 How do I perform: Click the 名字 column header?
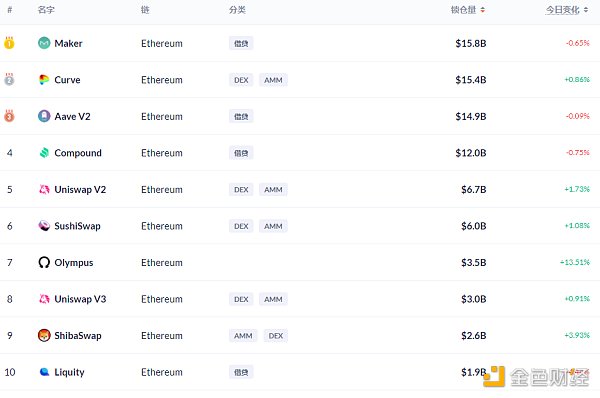pyautogui.click(x=46, y=10)
